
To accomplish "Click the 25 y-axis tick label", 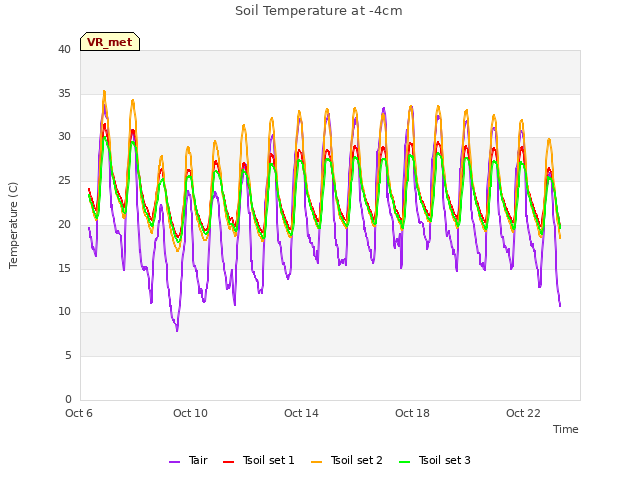I will [x=64, y=180].
